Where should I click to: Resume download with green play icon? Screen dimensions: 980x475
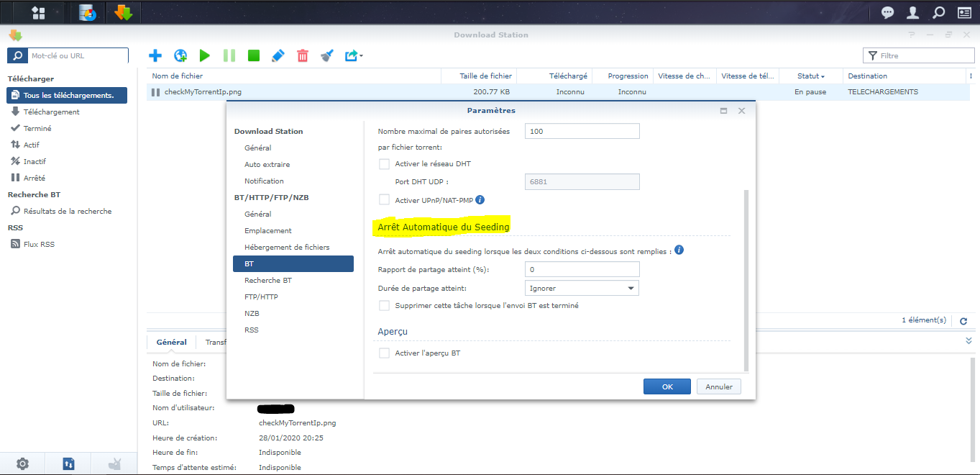tap(205, 55)
